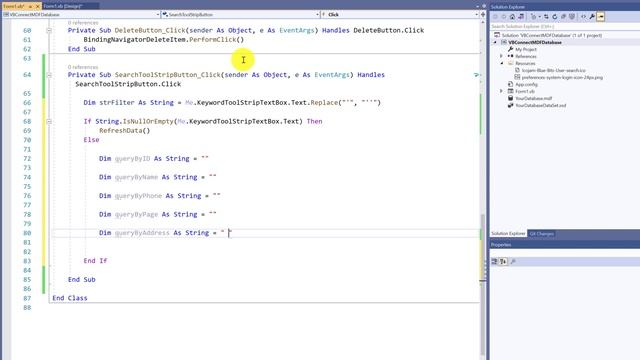The height and width of the screenshot is (360, 640).
Task: Click the Properties panel title bar
Action: pyautogui.click(x=565, y=244)
